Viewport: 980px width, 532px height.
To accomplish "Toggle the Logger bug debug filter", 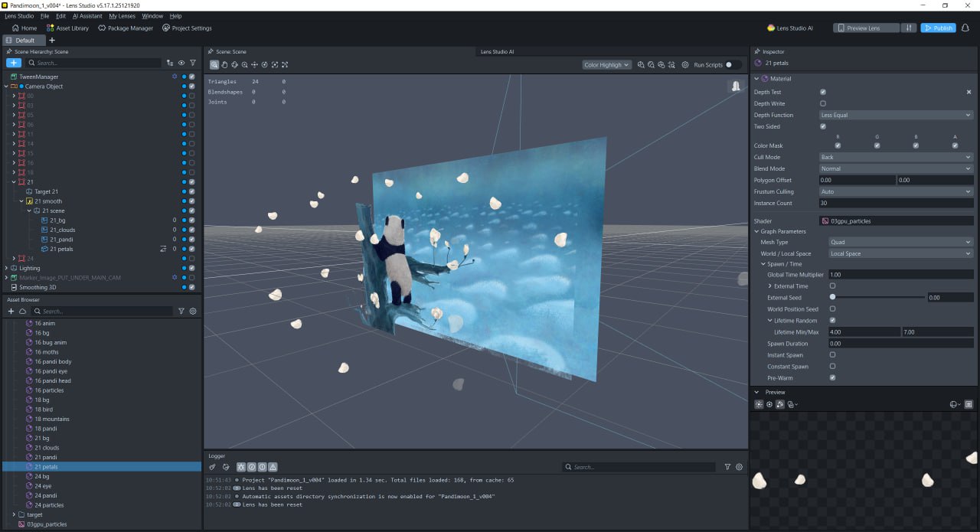I will coord(240,467).
